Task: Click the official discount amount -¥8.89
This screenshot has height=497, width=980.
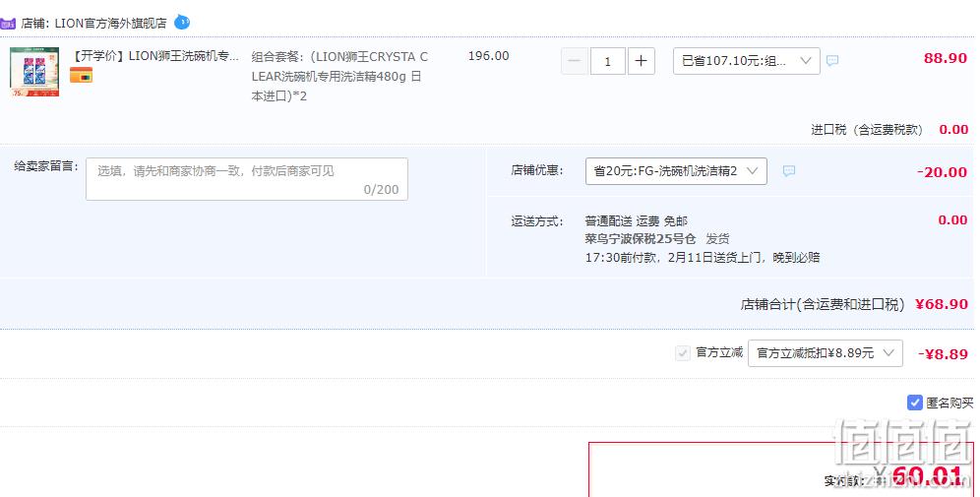Action: point(943,354)
